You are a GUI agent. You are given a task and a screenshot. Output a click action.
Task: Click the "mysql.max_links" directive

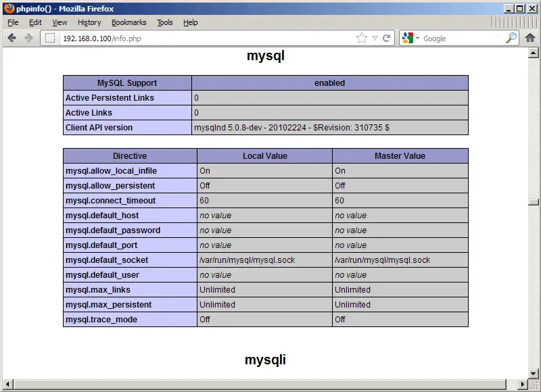click(98, 289)
